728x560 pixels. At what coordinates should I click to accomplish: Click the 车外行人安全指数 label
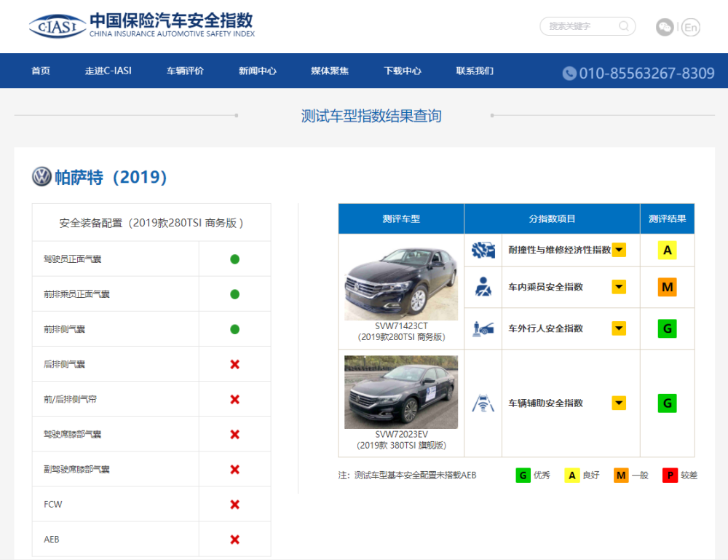[x=545, y=328]
